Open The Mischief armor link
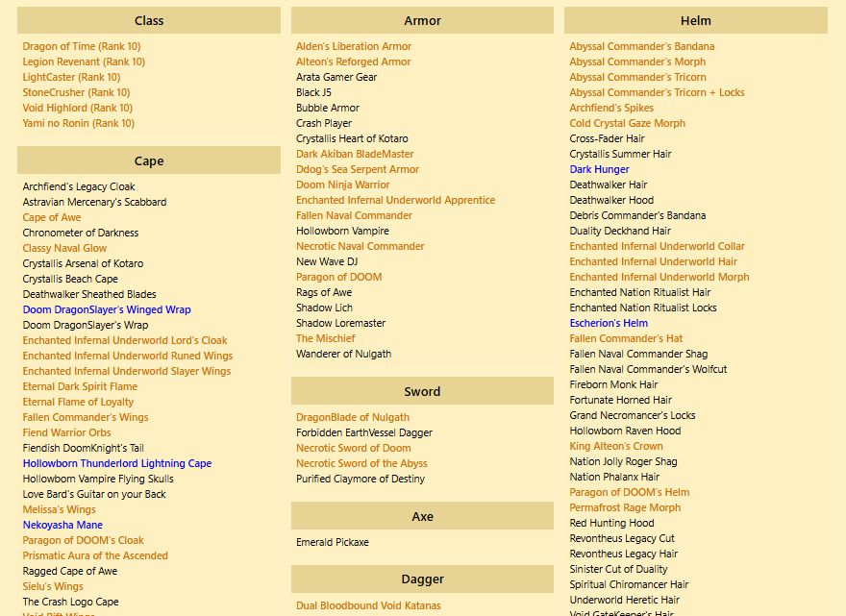 [x=325, y=338]
